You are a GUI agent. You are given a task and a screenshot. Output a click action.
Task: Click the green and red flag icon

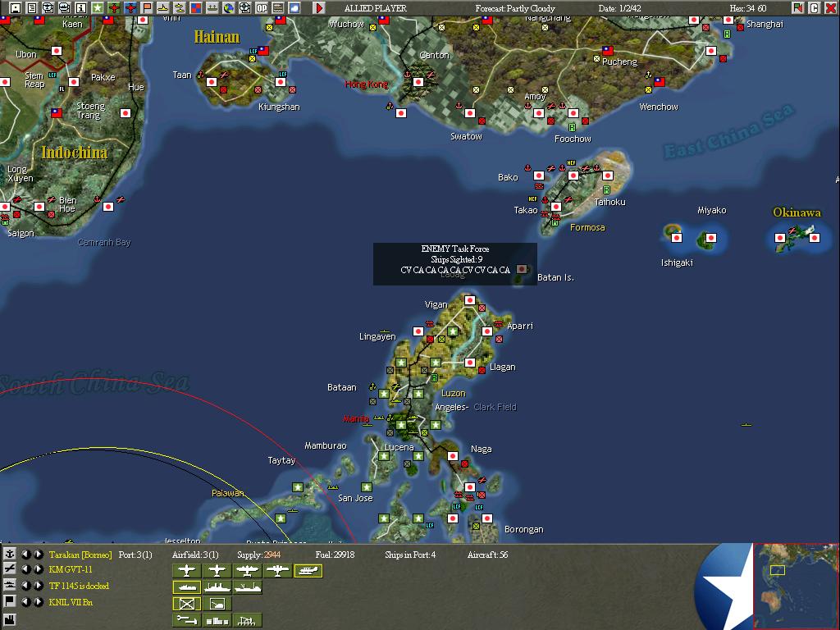click(797, 7)
